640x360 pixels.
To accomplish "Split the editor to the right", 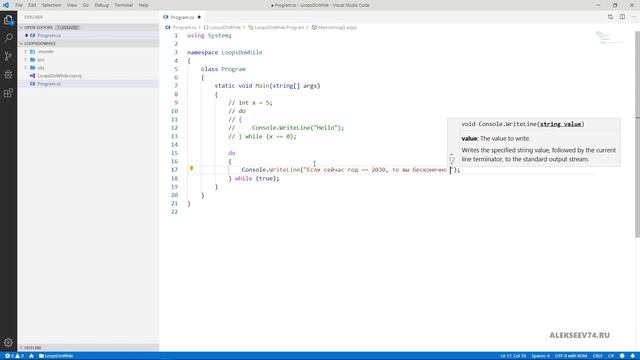I will tap(622, 17).
